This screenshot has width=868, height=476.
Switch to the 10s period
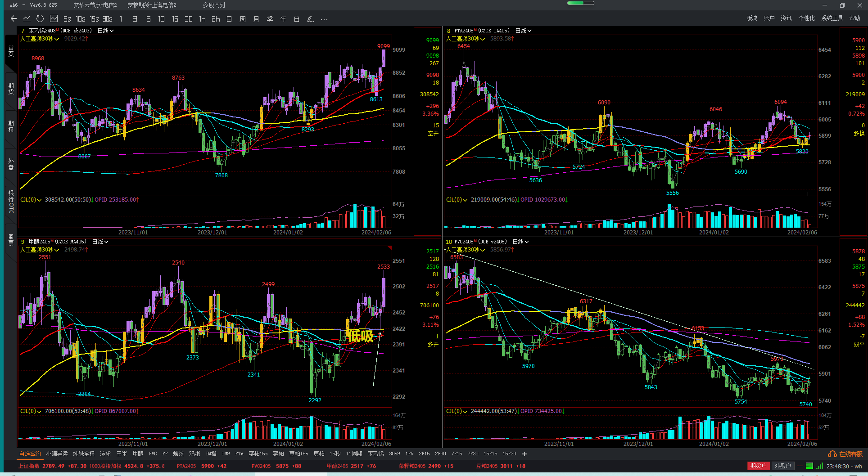point(81,19)
